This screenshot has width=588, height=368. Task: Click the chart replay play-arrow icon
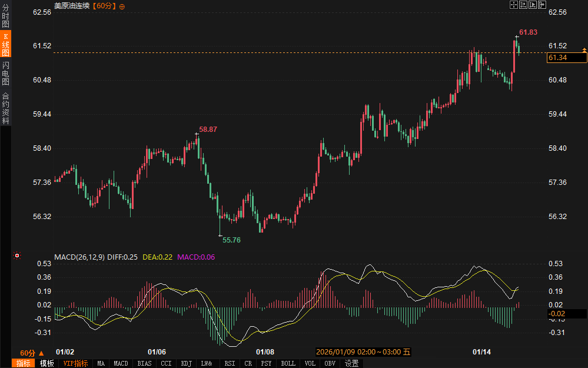click(x=531, y=5)
